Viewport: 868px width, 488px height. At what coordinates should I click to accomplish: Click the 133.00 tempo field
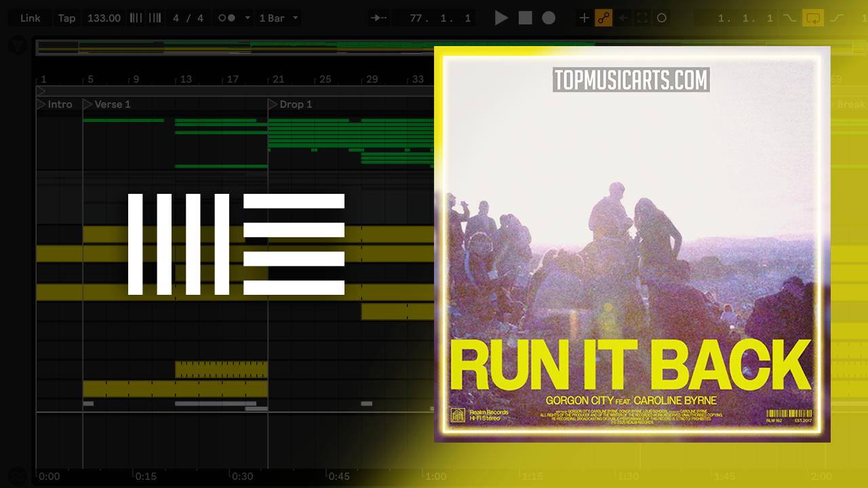click(104, 18)
